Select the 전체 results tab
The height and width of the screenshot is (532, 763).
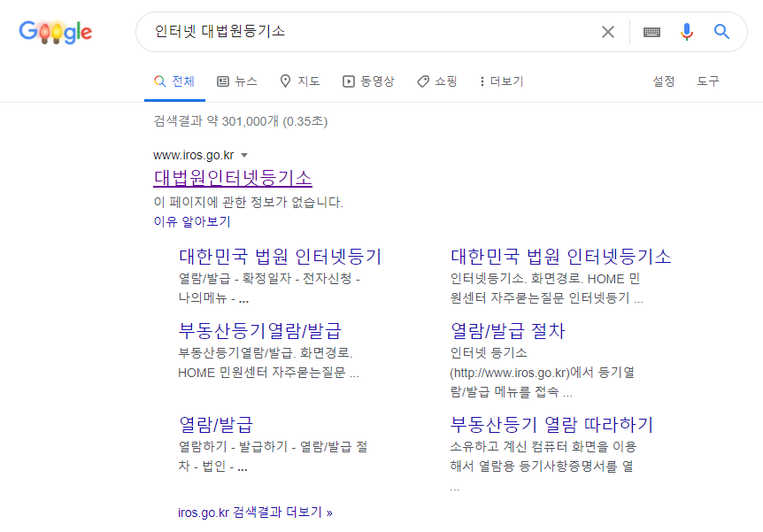pyautogui.click(x=174, y=81)
